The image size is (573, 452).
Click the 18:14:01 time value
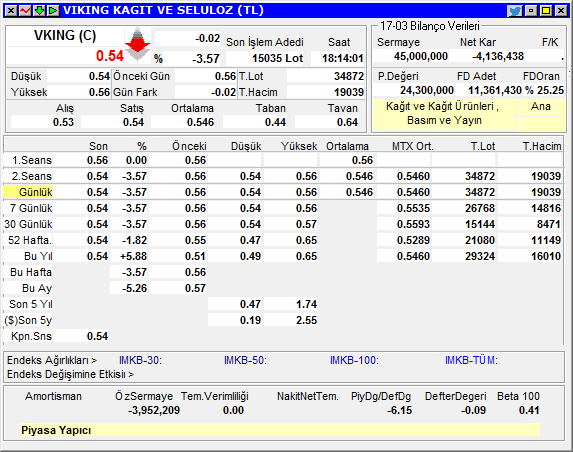point(342,58)
